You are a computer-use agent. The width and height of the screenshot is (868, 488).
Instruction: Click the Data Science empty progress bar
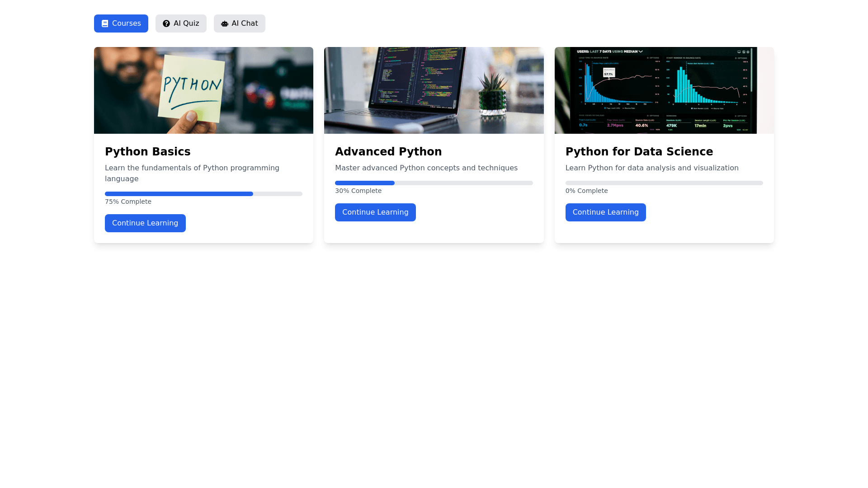(x=664, y=183)
